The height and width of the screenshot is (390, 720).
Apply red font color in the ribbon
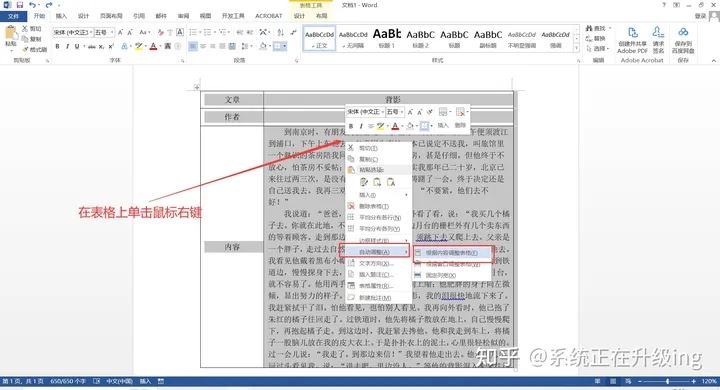pyautogui.click(x=153, y=46)
